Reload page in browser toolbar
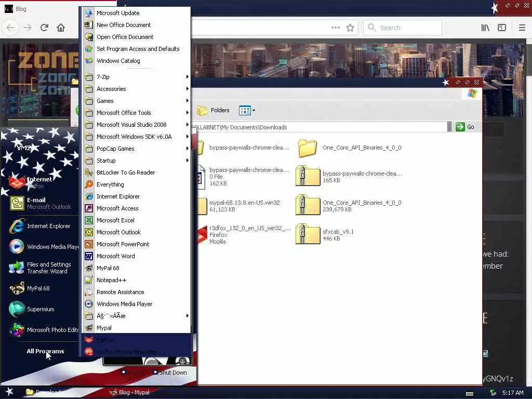 point(44,28)
